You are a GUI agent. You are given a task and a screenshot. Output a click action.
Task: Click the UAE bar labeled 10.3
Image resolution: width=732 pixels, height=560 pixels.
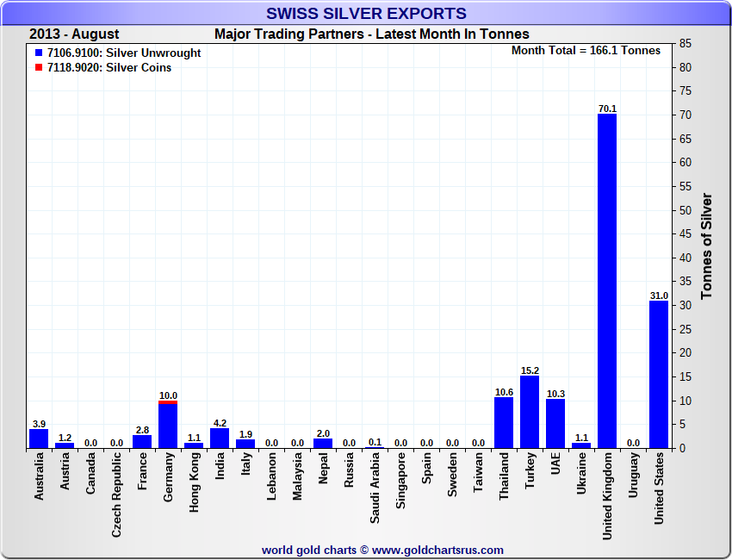click(555, 424)
